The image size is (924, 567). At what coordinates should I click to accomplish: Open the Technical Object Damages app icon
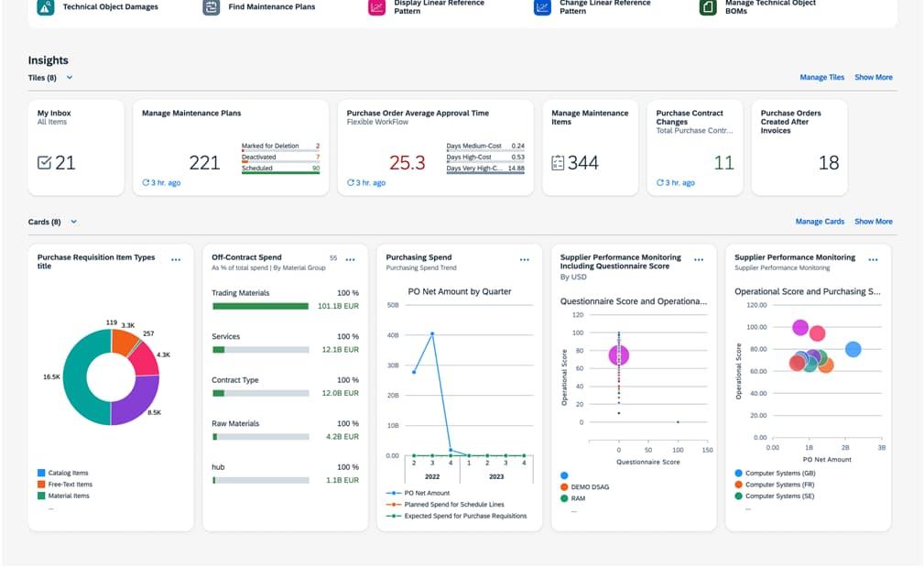click(x=46, y=7)
